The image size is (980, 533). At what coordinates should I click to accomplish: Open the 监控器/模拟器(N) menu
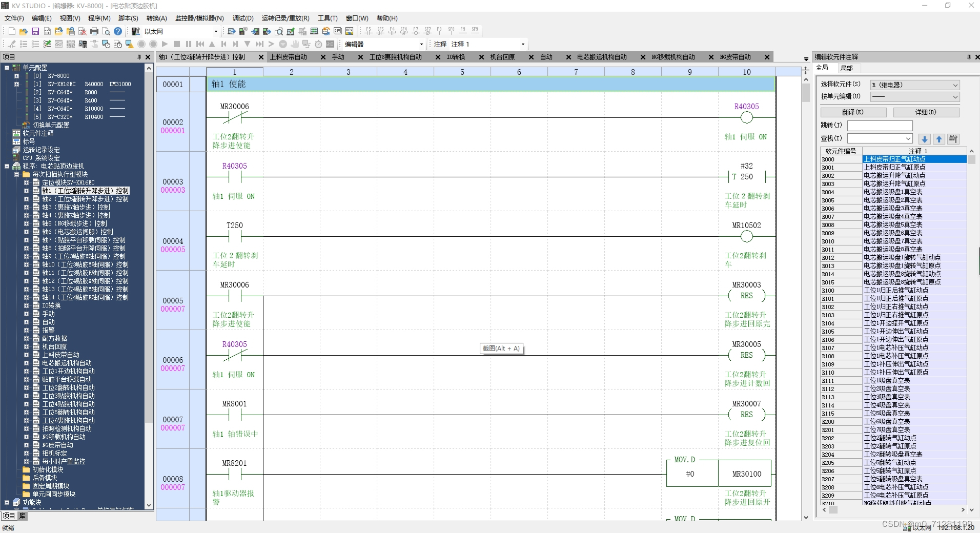coord(199,18)
